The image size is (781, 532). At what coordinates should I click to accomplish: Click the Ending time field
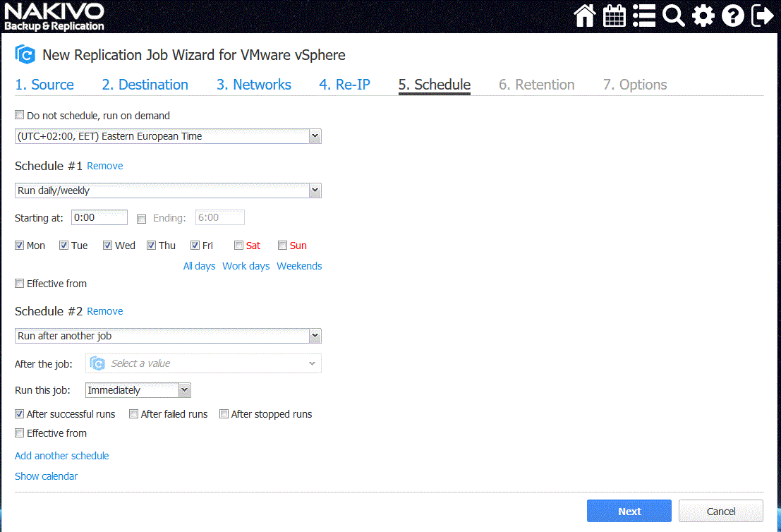[219, 218]
